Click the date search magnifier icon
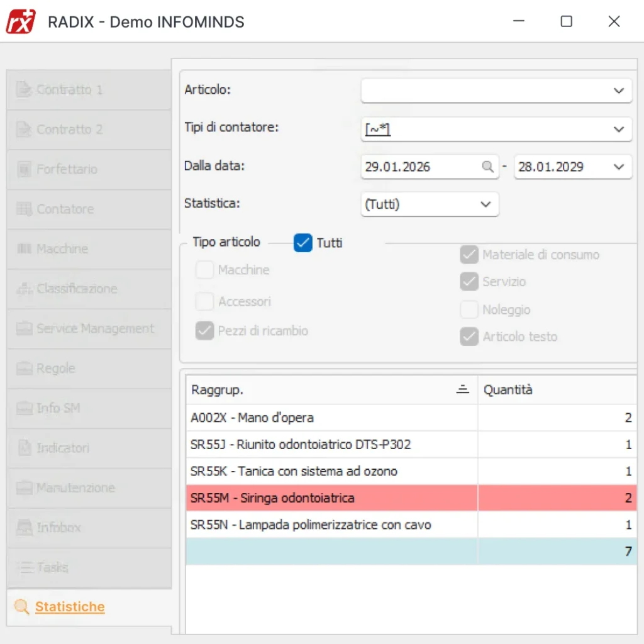Viewport: 644px width, 644px height. click(487, 167)
